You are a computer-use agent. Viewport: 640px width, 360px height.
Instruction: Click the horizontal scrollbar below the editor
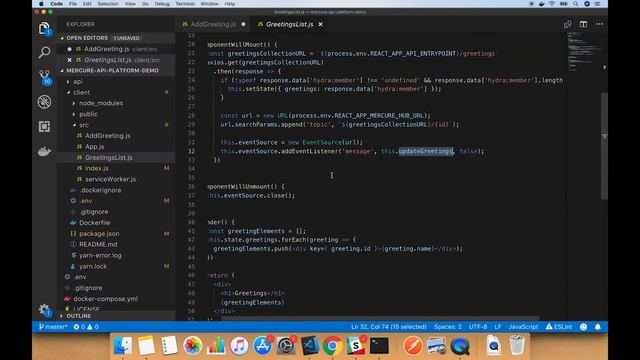click(x=380, y=318)
